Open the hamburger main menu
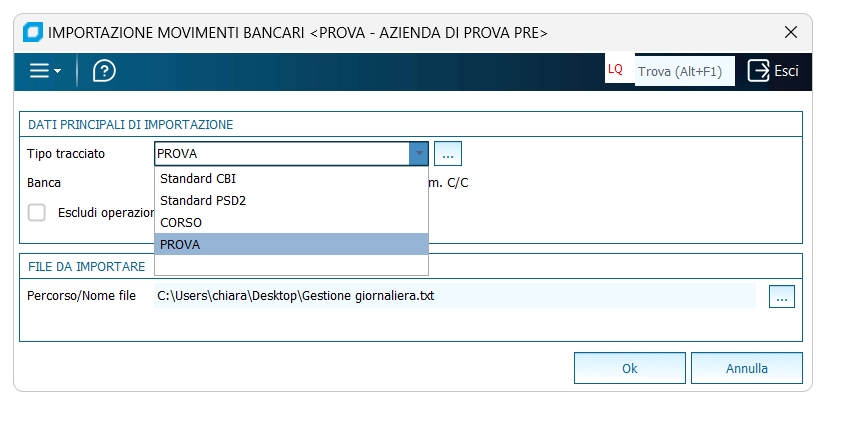Screen dimensions: 845x433 45,70
